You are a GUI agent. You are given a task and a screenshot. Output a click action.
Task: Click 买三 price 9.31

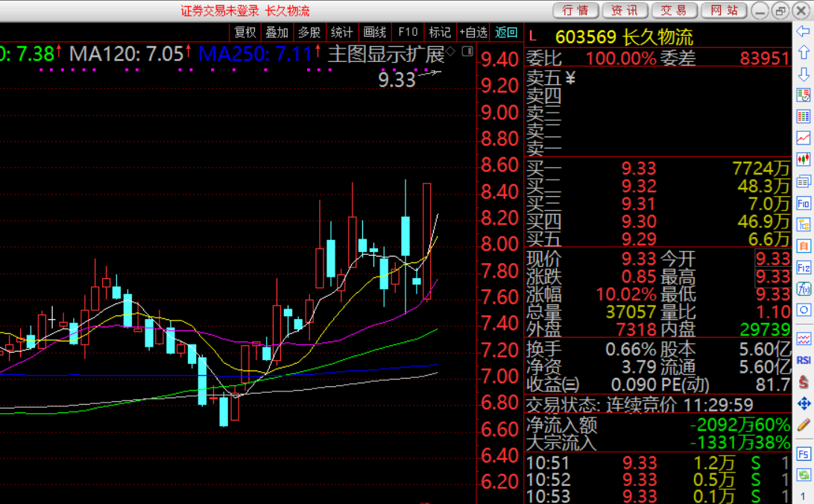tap(639, 204)
